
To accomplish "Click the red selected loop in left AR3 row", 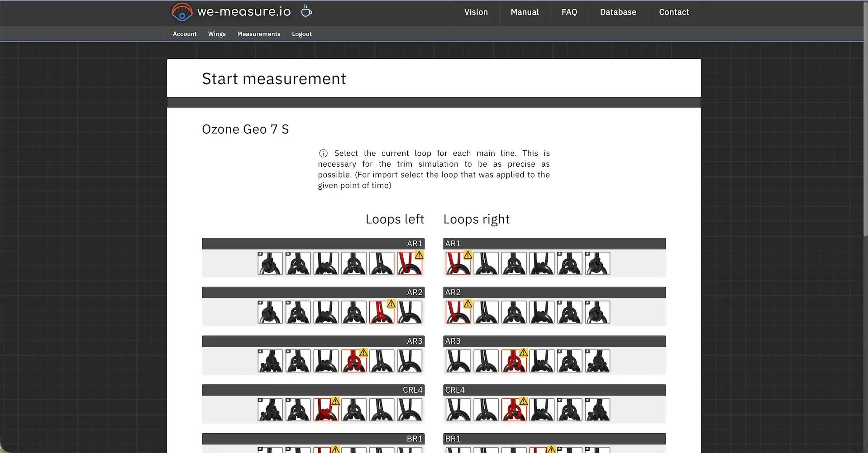I will pyautogui.click(x=354, y=361).
